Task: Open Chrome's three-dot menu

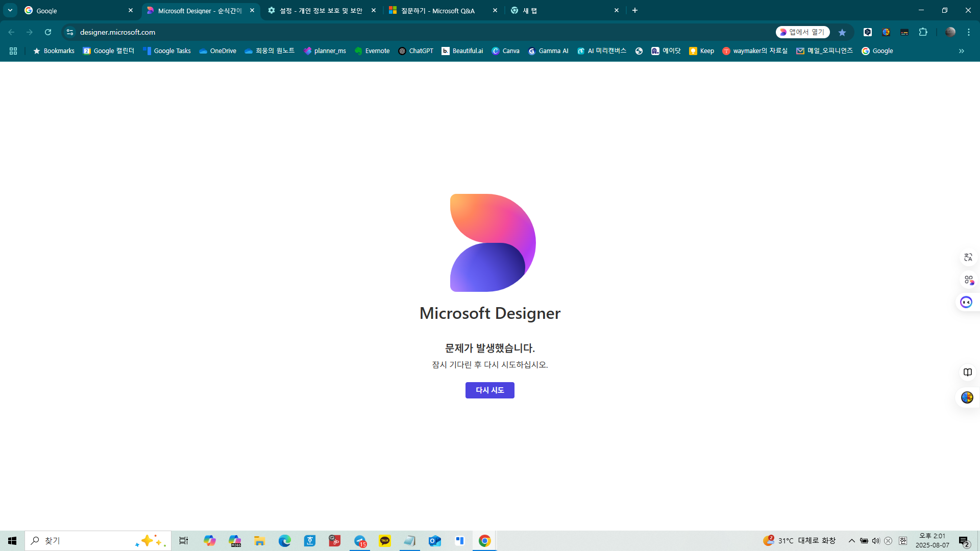Action: coord(969,32)
